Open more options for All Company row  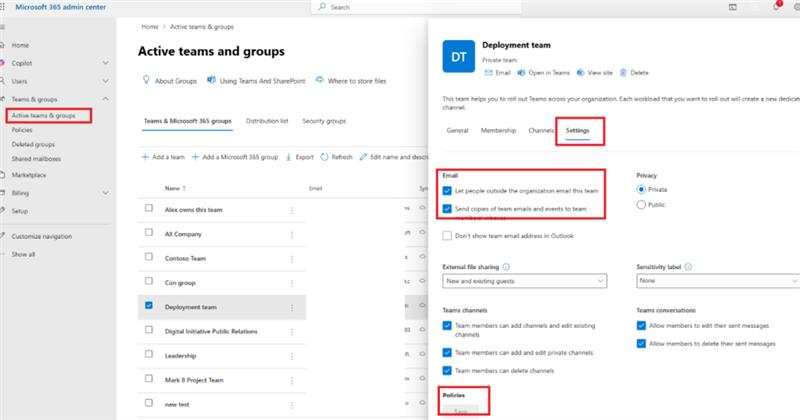[292, 235]
